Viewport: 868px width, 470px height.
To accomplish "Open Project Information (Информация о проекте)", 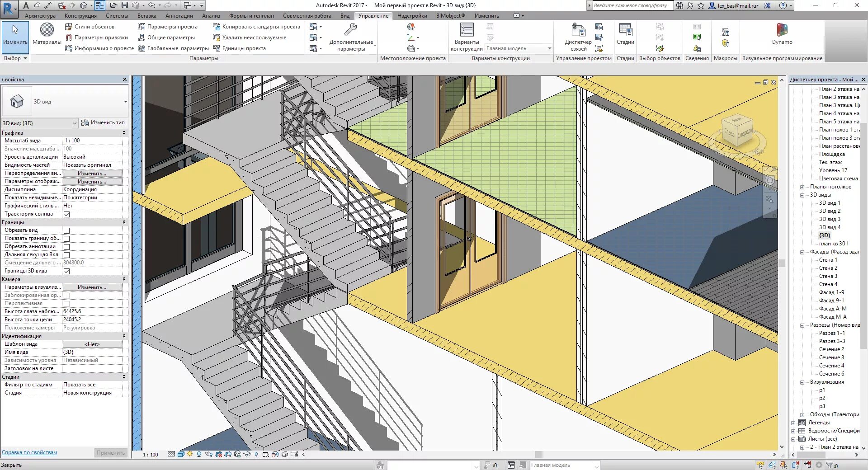I will coord(99,48).
